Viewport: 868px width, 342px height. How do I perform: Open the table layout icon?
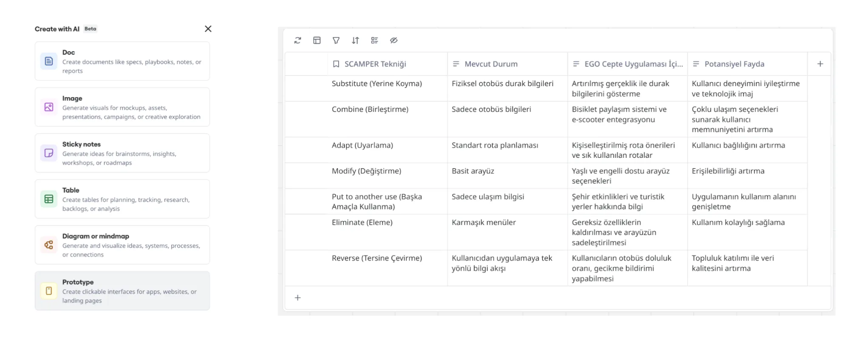317,40
